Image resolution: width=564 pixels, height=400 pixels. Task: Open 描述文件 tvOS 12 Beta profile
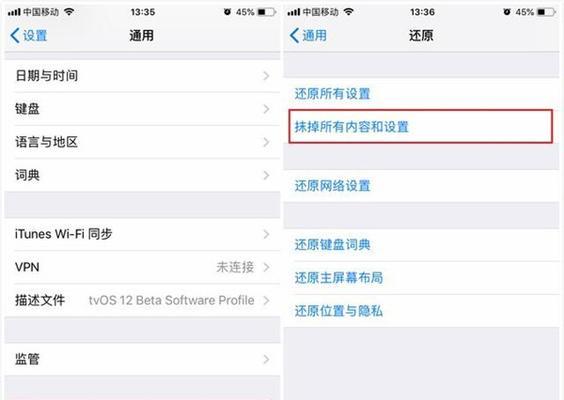(142, 300)
